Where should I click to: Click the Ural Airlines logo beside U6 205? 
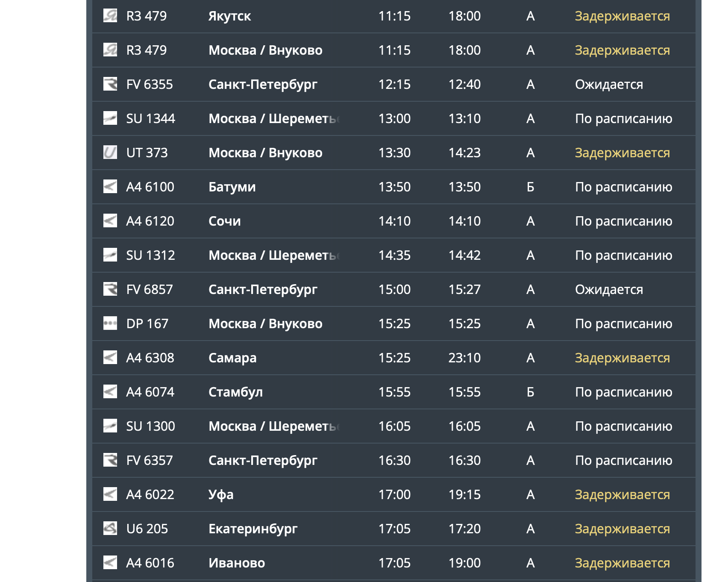tap(110, 528)
